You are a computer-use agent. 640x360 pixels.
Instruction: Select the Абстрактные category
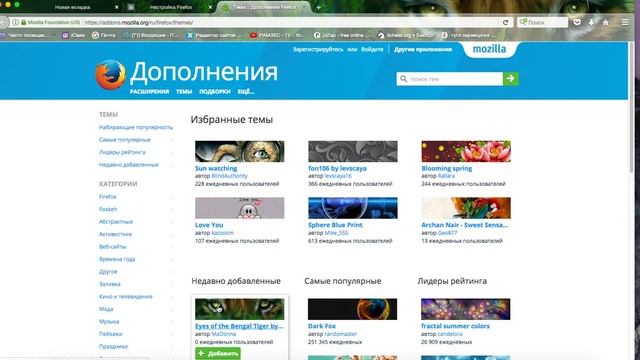(x=116, y=222)
